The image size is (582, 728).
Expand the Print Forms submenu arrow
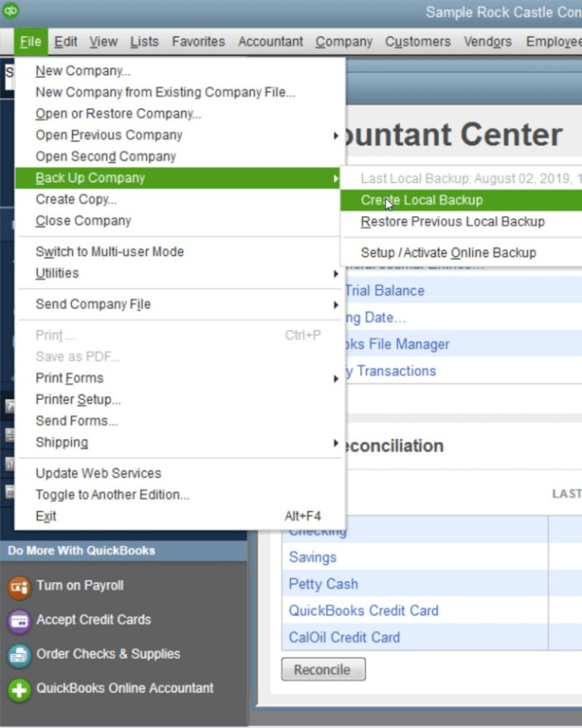pos(336,378)
